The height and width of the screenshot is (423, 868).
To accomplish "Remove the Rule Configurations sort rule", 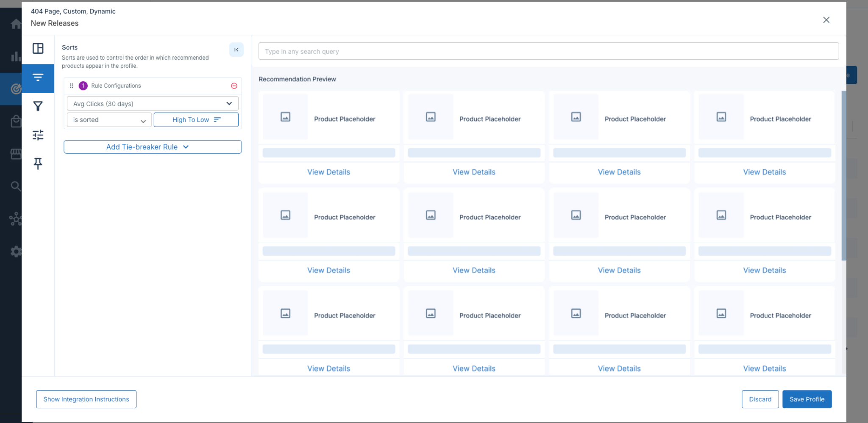I will click(234, 86).
